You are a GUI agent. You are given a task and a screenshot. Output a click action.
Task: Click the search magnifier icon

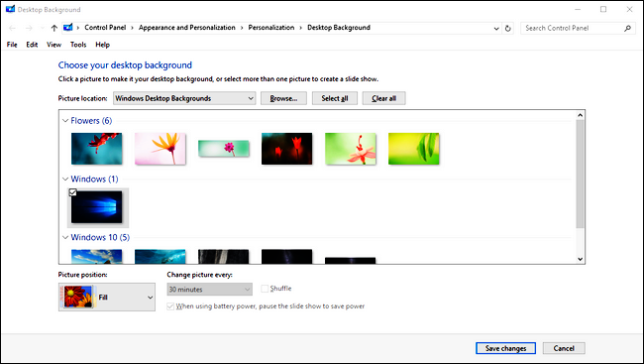click(x=627, y=28)
